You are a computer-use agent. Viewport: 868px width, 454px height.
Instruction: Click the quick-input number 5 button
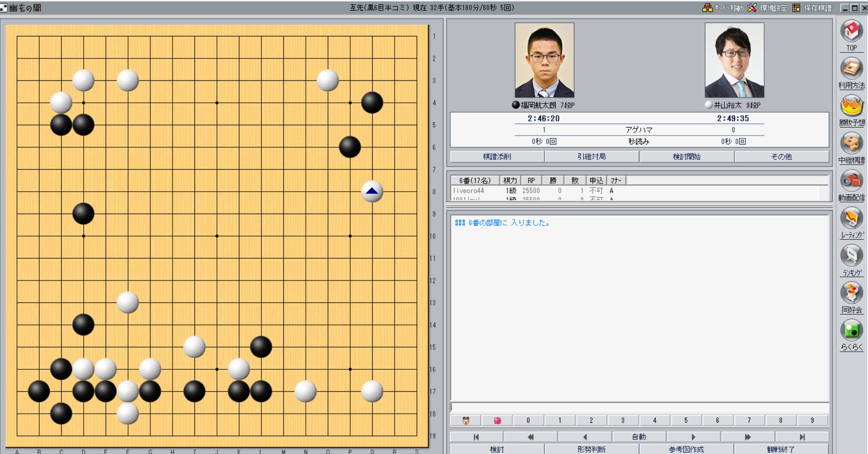(x=686, y=420)
